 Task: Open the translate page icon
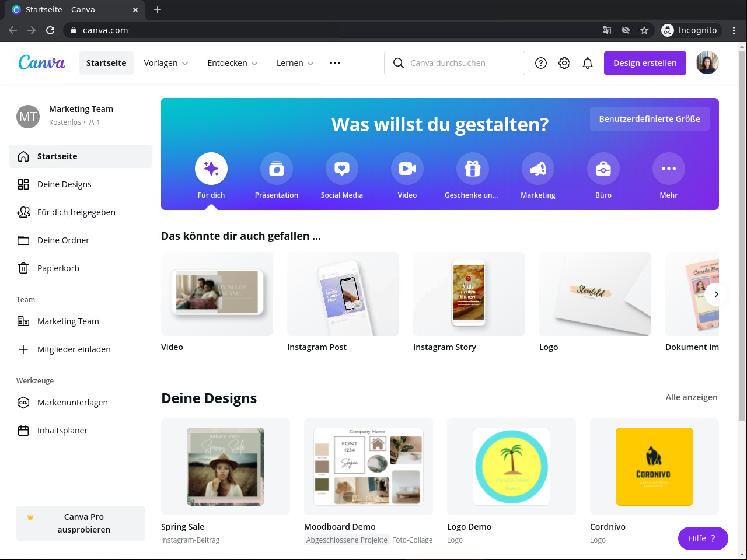click(x=607, y=30)
